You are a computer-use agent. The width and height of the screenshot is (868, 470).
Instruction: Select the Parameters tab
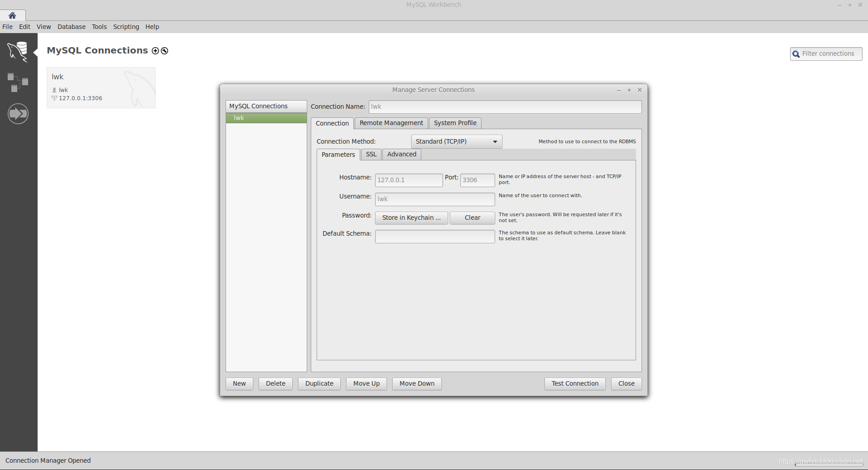[338, 155]
